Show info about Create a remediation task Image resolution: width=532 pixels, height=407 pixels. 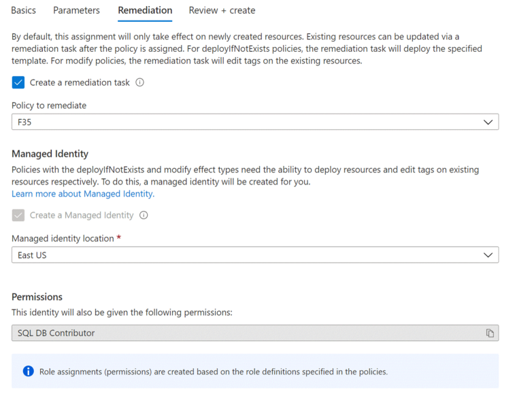tap(139, 82)
